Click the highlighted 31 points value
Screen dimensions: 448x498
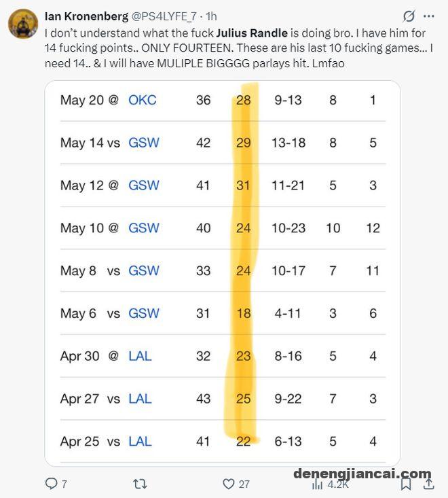click(x=243, y=185)
